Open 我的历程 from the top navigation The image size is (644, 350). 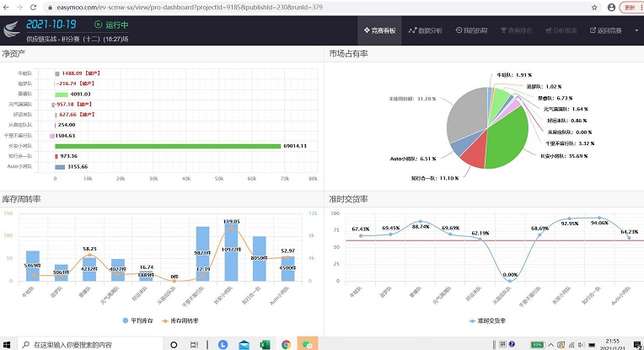click(470, 30)
